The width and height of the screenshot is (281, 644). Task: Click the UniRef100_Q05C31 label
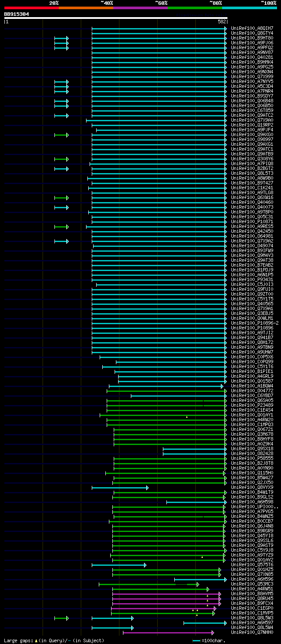click(x=252, y=217)
